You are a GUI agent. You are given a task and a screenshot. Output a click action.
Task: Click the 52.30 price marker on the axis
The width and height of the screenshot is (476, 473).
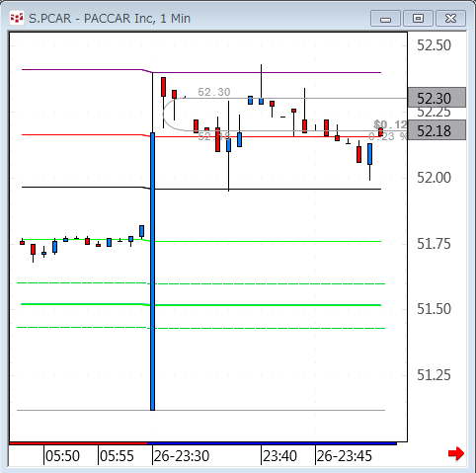436,98
